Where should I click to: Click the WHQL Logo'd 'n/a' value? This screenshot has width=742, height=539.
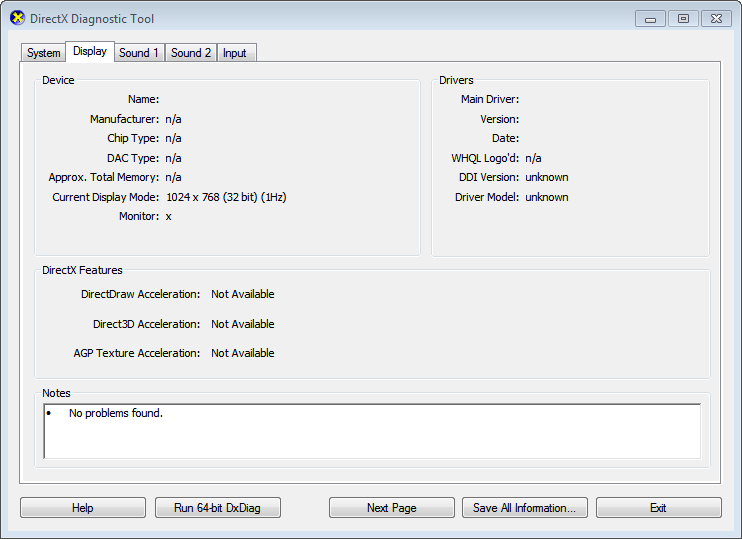coord(533,158)
